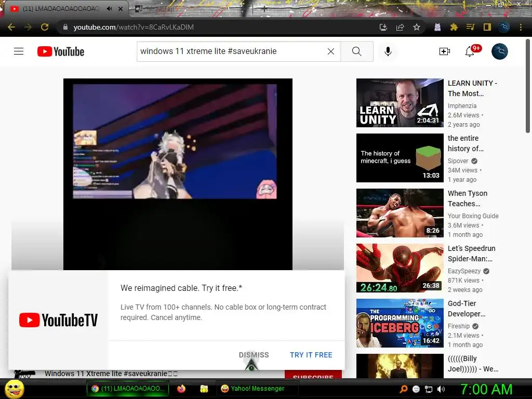532x399 pixels.
Task: Go to YouTube home via the logo
Action: click(x=61, y=51)
